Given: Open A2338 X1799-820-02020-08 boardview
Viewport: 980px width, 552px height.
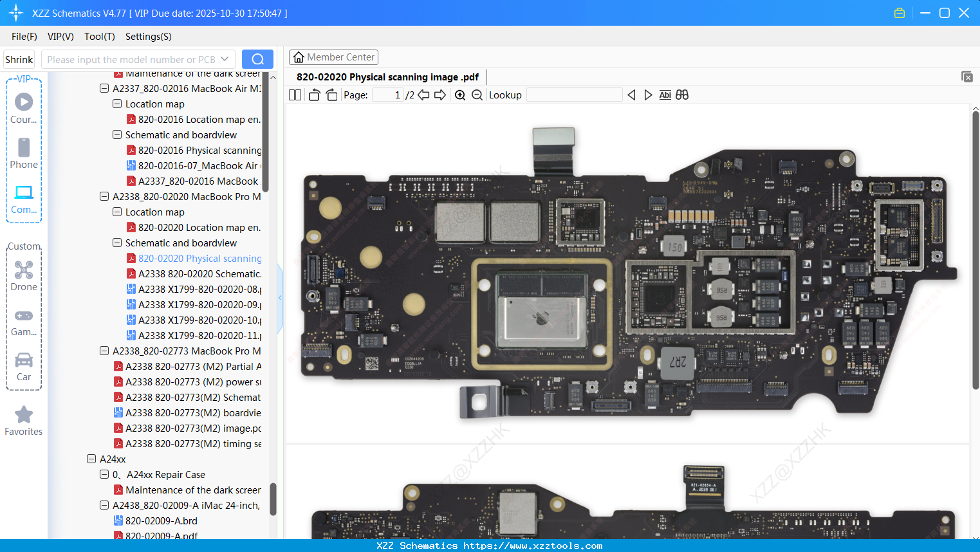Looking at the screenshot, I should click(x=194, y=289).
